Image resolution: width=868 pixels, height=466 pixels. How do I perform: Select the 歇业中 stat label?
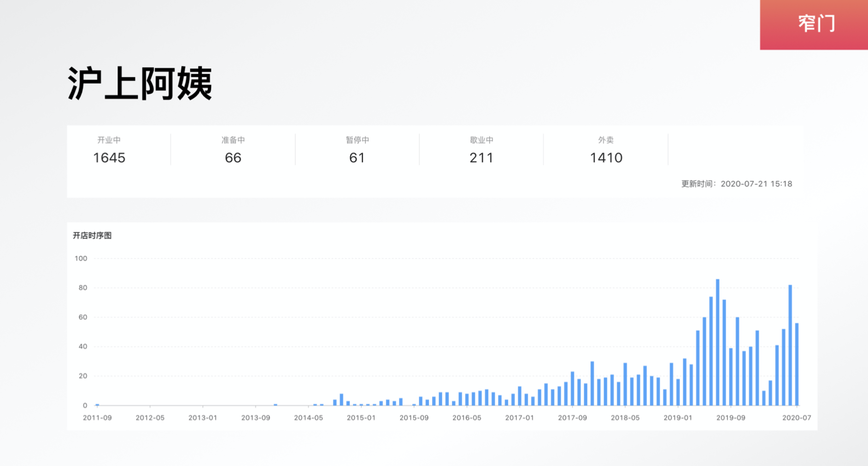[x=481, y=140]
